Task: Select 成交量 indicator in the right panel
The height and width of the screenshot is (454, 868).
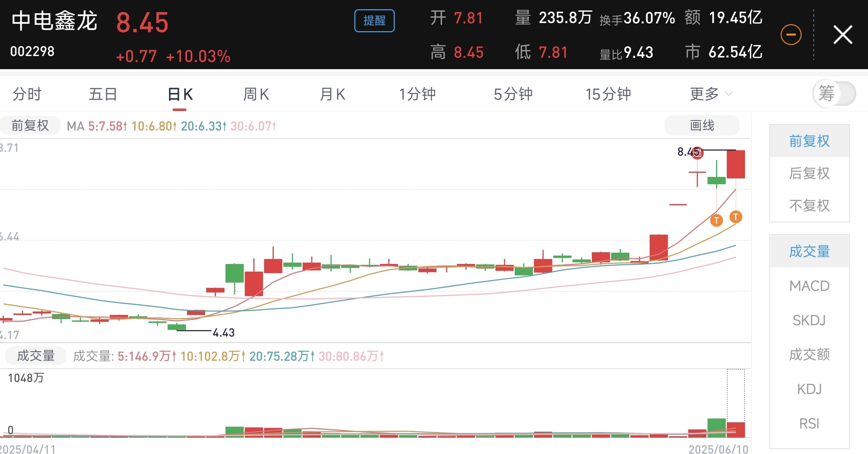Action: coord(809,251)
